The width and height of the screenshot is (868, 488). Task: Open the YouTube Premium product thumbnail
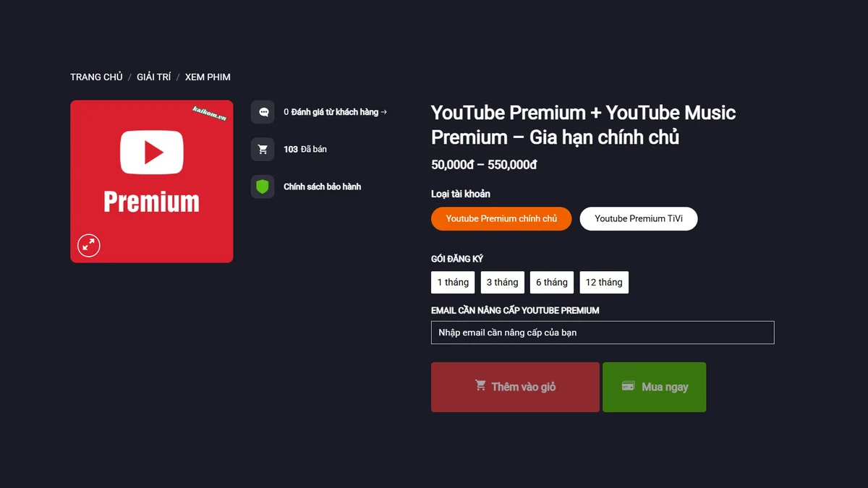tap(152, 181)
